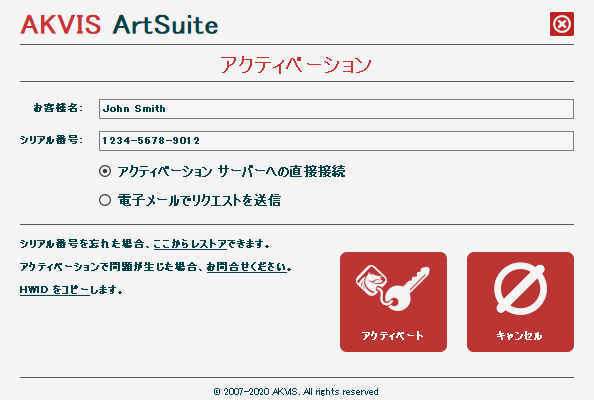Click the アクティベーション heading text
This screenshot has width=594, height=400.
click(296, 64)
